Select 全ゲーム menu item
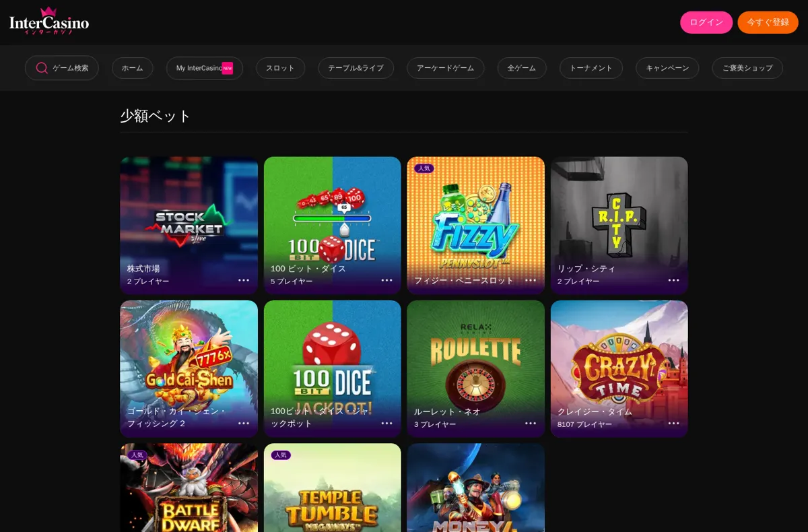 522,68
